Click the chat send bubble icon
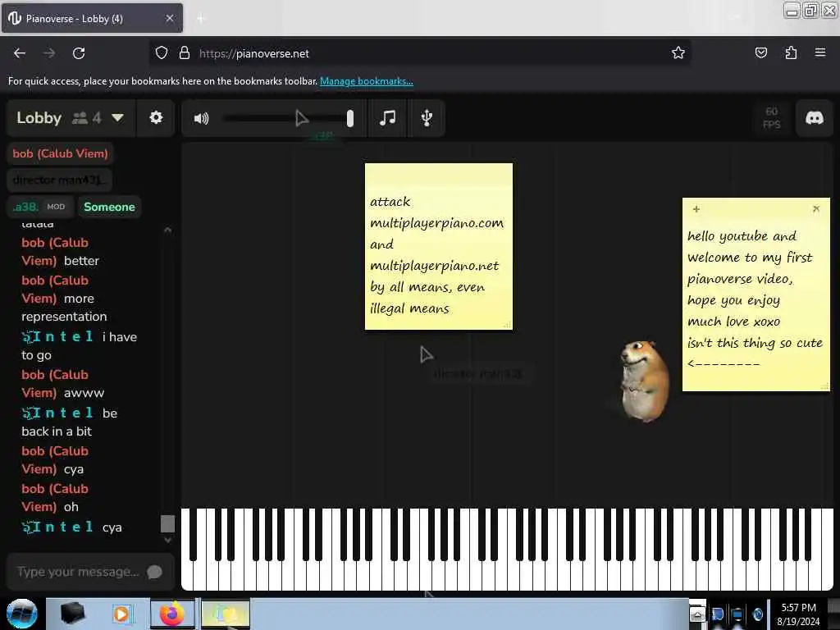Viewport: 840px width, 630px height. click(155, 572)
